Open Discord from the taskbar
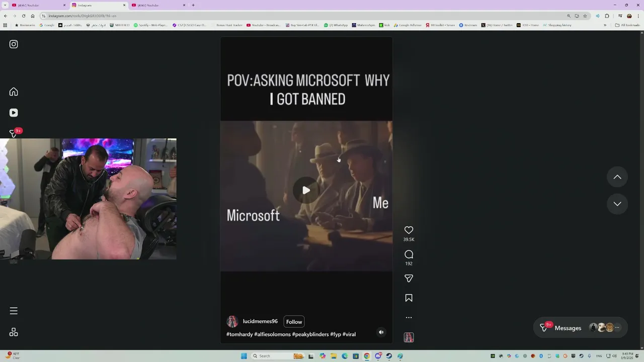Image resolution: width=644 pixels, height=362 pixels. click(378, 356)
